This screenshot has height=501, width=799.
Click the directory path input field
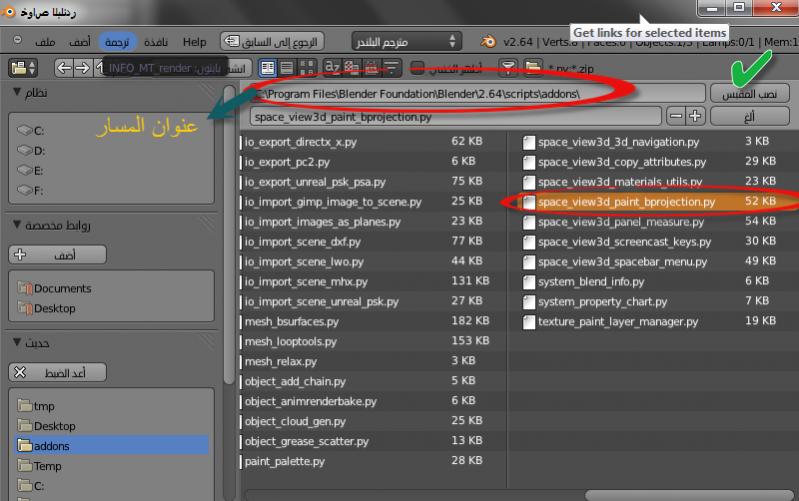(x=477, y=94)
